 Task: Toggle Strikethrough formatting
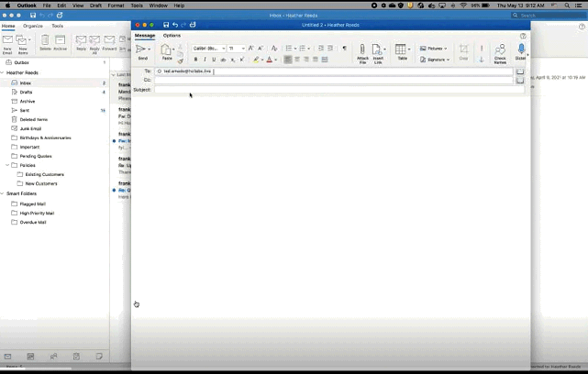223,60
